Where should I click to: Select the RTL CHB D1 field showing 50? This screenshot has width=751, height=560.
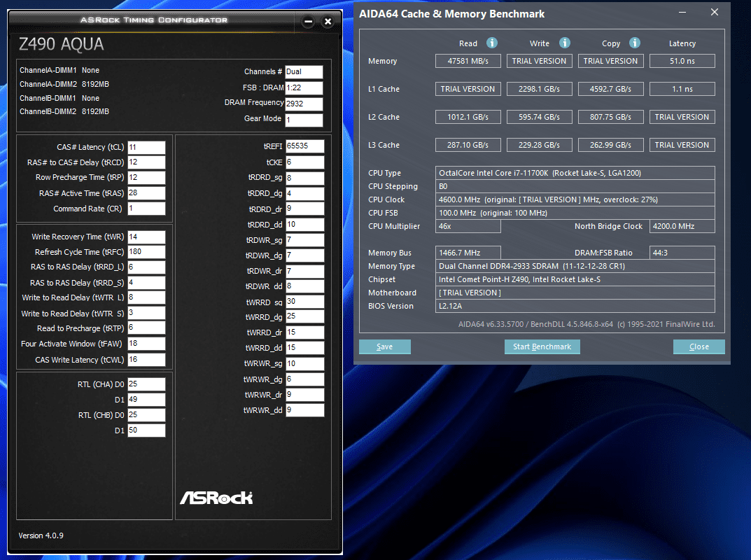tap(146, 430)
